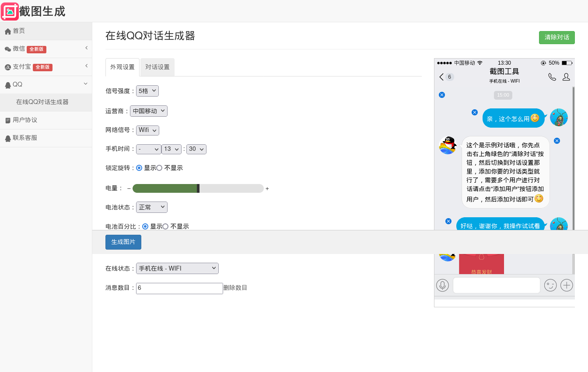
Task: Open the 首页 home sidebar item
Action: 46,31
